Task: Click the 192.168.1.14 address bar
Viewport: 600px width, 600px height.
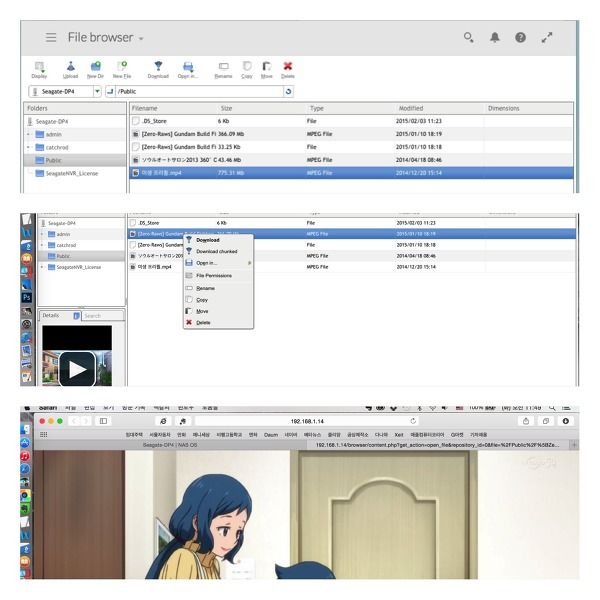Action: point(307,421)
